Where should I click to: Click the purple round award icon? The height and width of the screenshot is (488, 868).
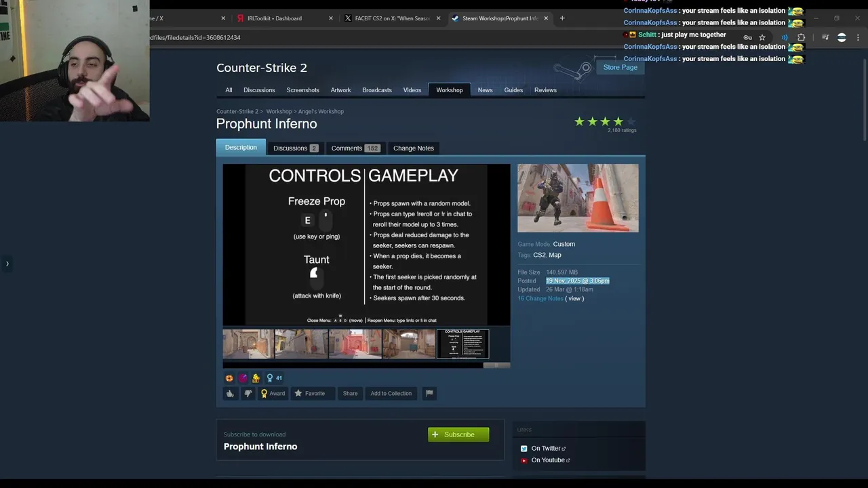[x=243, y=378]
